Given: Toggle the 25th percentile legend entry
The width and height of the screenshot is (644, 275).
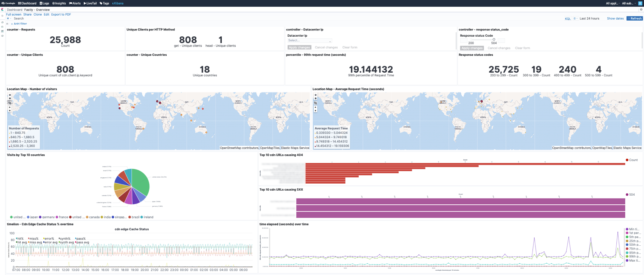Looking at the screenshot, I should (x=633, y=241).
